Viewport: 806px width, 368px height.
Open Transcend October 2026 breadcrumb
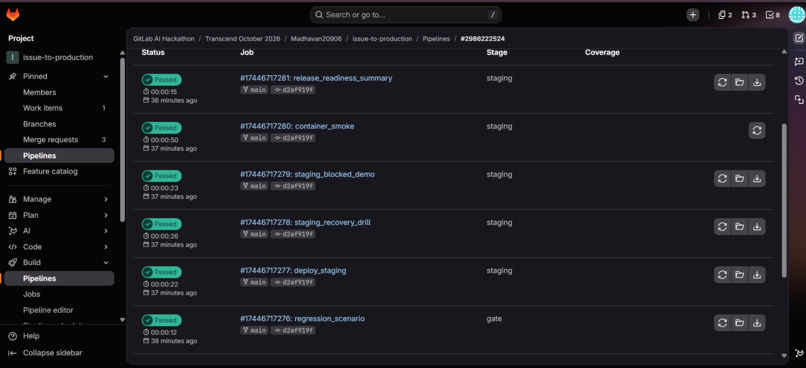pos(243,39)
